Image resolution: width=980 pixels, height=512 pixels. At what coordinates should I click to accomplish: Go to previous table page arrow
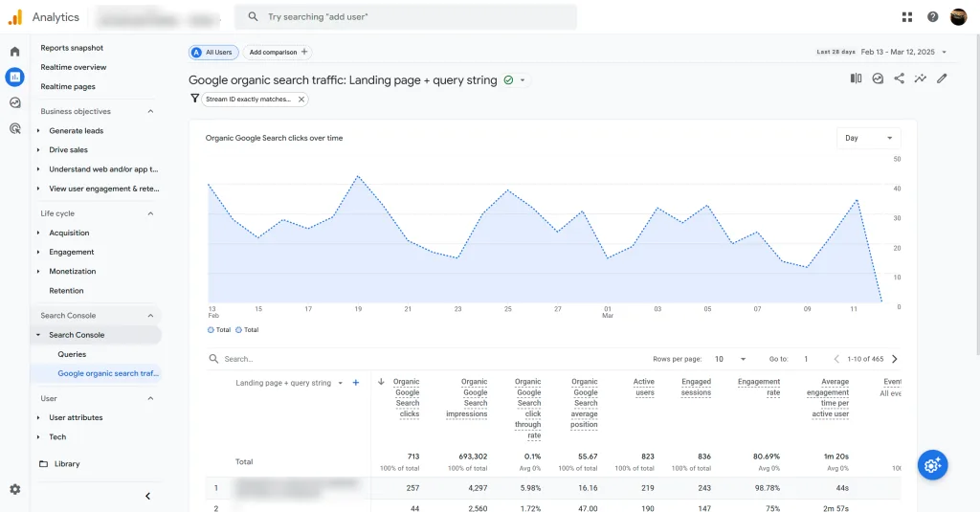coord(836,359)
